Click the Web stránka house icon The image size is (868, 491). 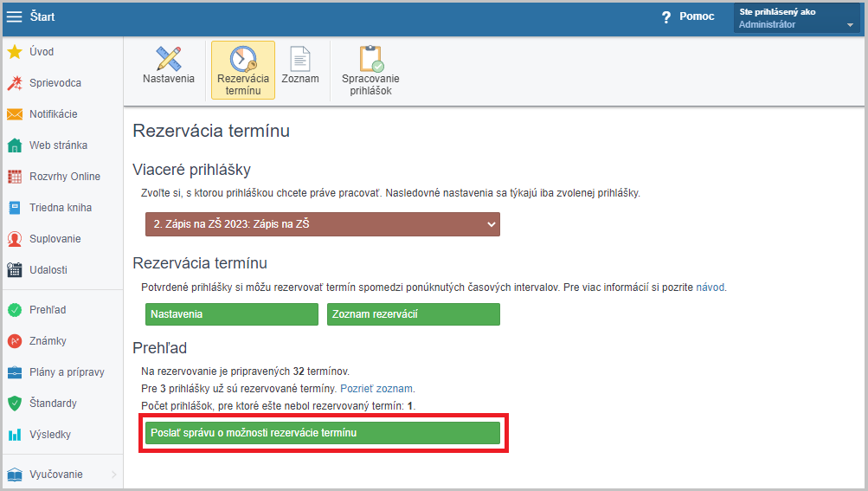15,145
